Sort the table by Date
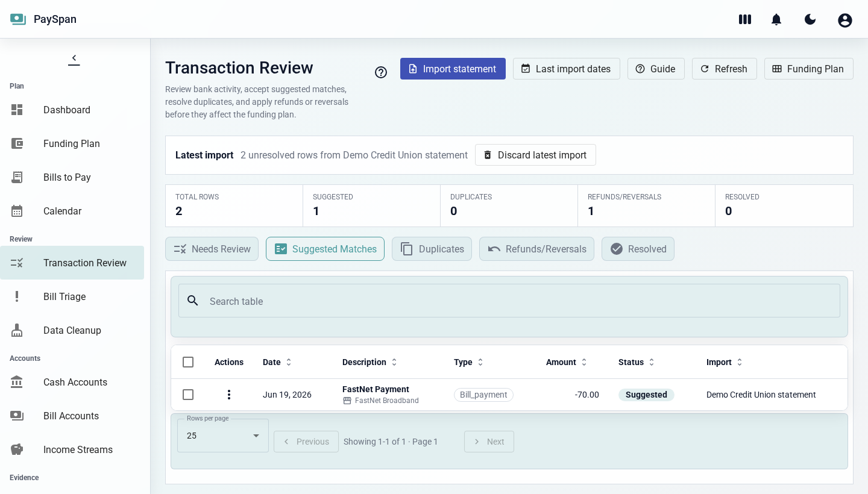The height and width of the screenshot is (494, 868). pos(277,362)
